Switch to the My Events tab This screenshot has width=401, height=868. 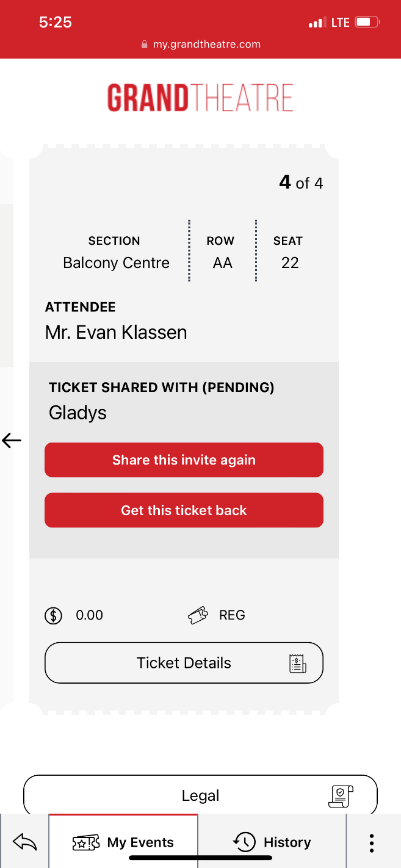click(123, 842)
